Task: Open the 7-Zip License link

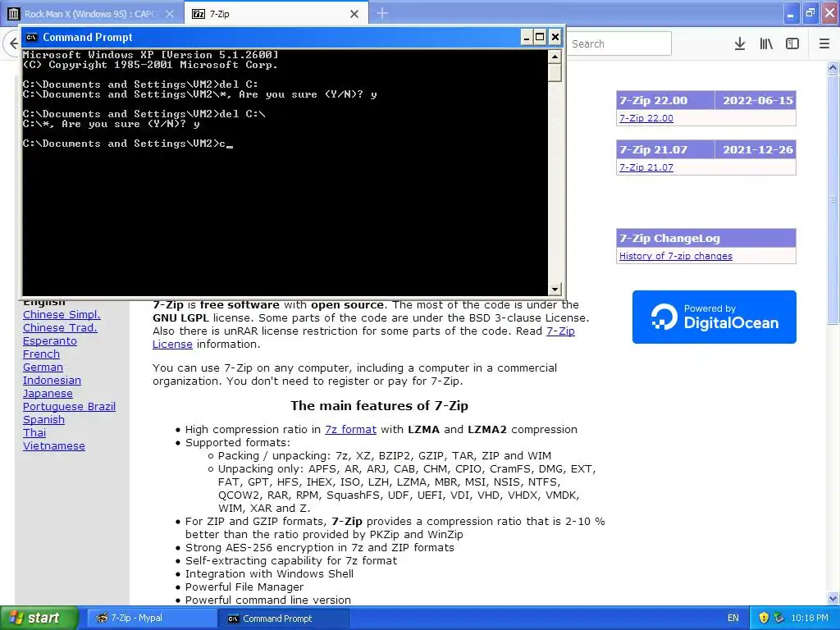Action: [x=560, y=331]
